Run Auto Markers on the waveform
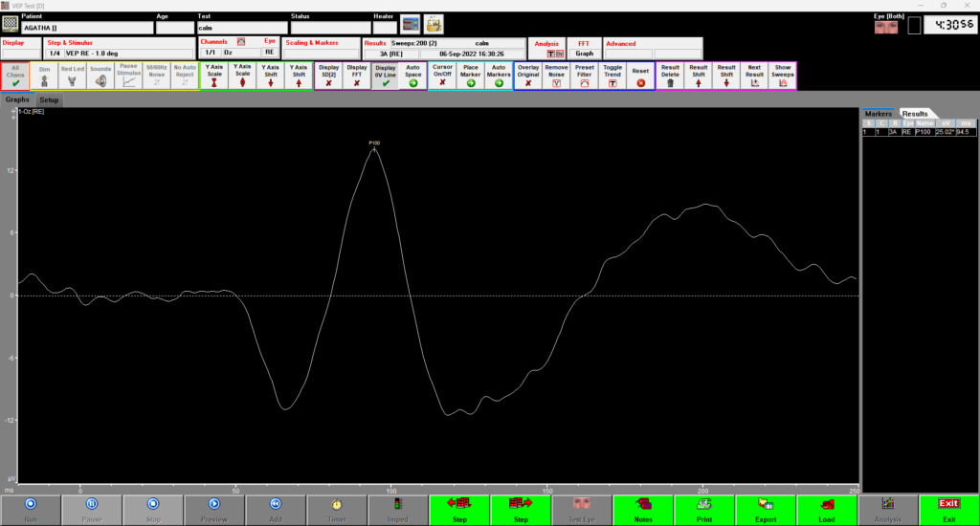This screenshot has height=526, width=980. [499, 77]
